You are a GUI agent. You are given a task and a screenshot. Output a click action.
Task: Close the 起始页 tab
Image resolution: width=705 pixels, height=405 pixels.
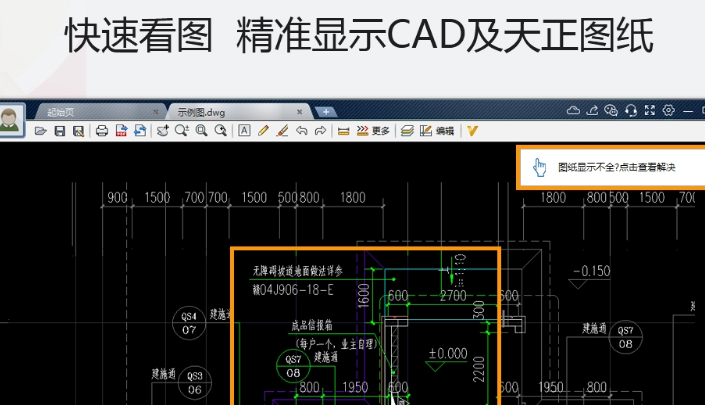pos(156,112)
